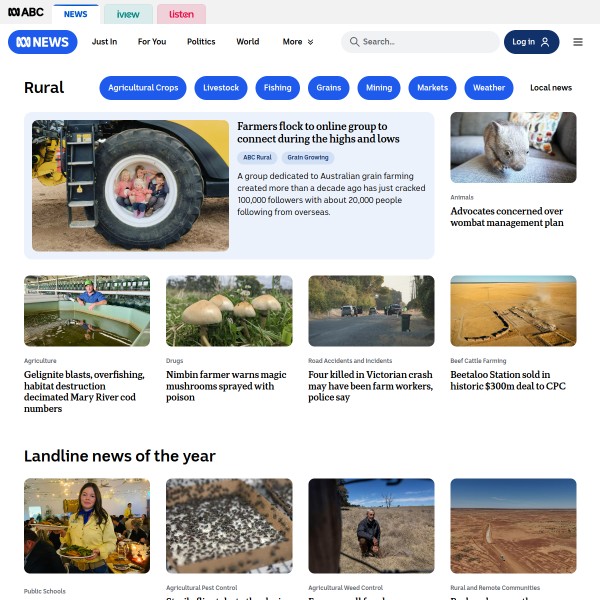
Task: Select the Agricultural Crops topic pill
Action: pyautogui.click(x=143, y=88)
